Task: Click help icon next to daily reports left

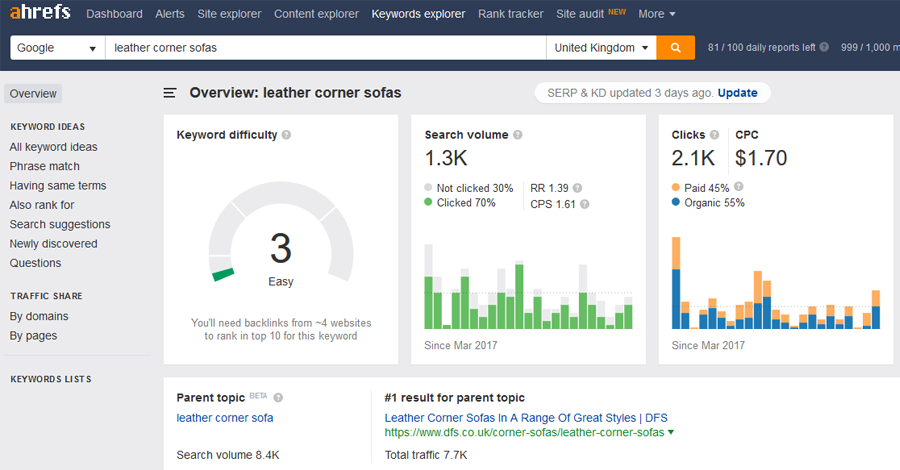Action: (x=824, y=47)
